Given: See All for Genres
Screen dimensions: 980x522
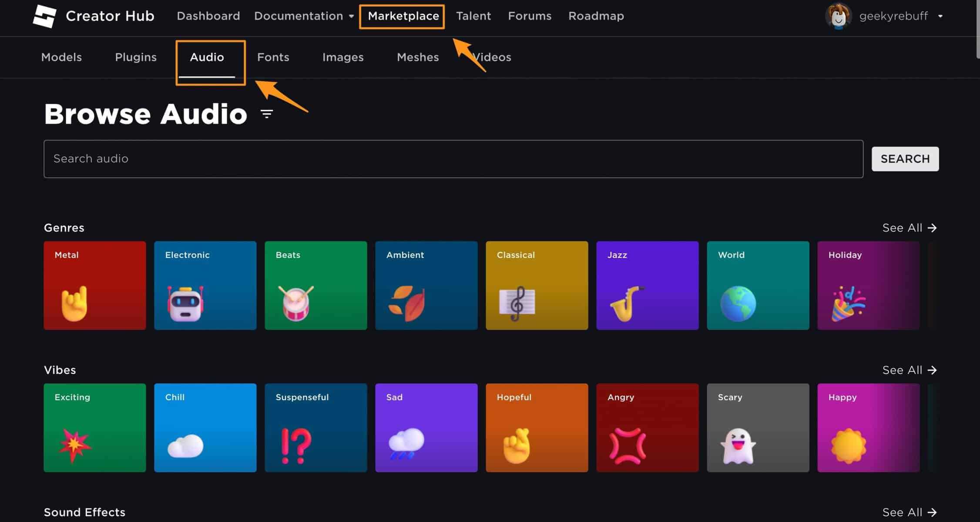Looking at the screenshot, I should pos(910,228).
